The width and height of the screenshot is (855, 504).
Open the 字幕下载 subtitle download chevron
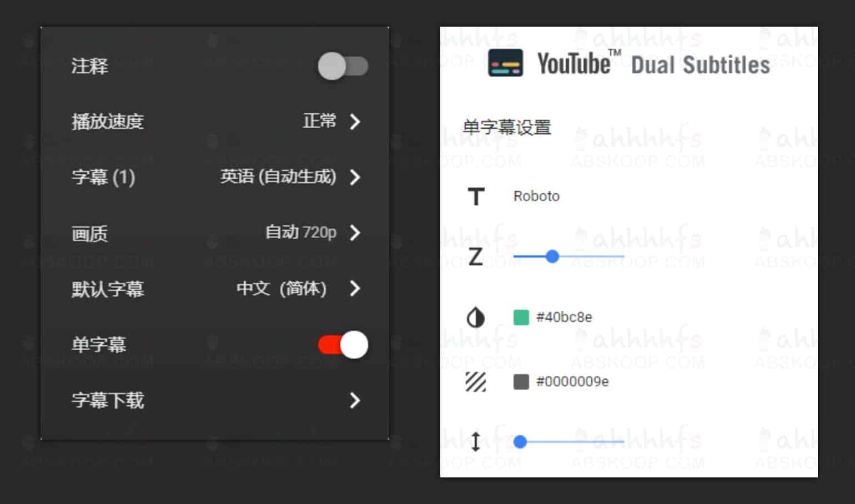pyautogui.click(x=355, y=400)
